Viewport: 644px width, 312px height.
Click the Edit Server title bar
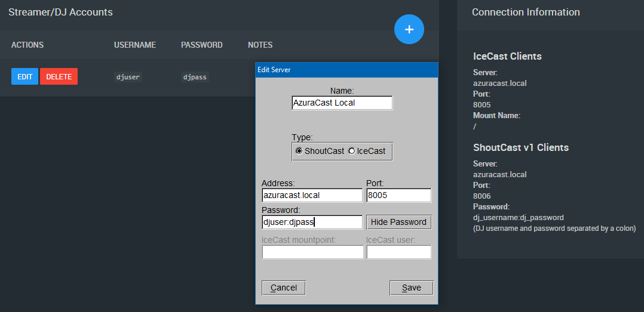pos(346,70)
